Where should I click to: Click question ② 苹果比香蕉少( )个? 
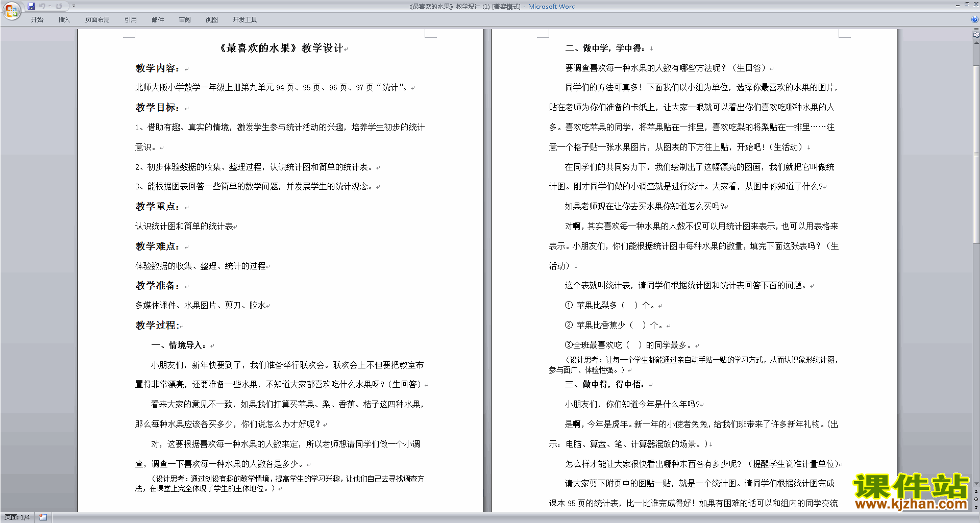click(x=615, y=325)
